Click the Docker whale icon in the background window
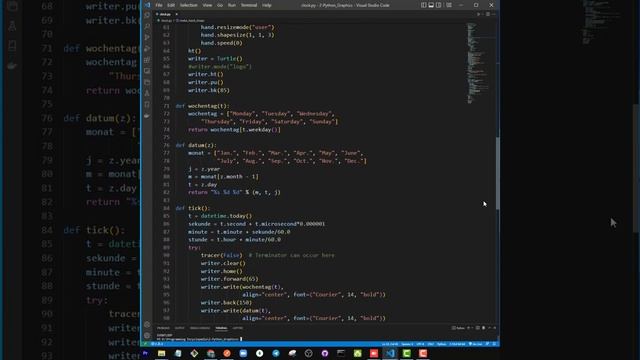 12,65
